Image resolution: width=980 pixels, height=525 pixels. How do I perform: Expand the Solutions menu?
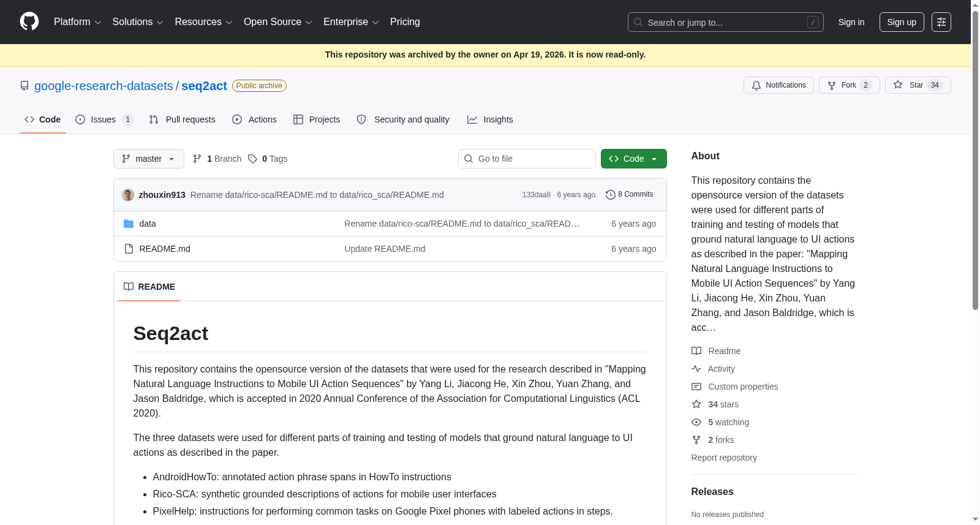[138, 22]
